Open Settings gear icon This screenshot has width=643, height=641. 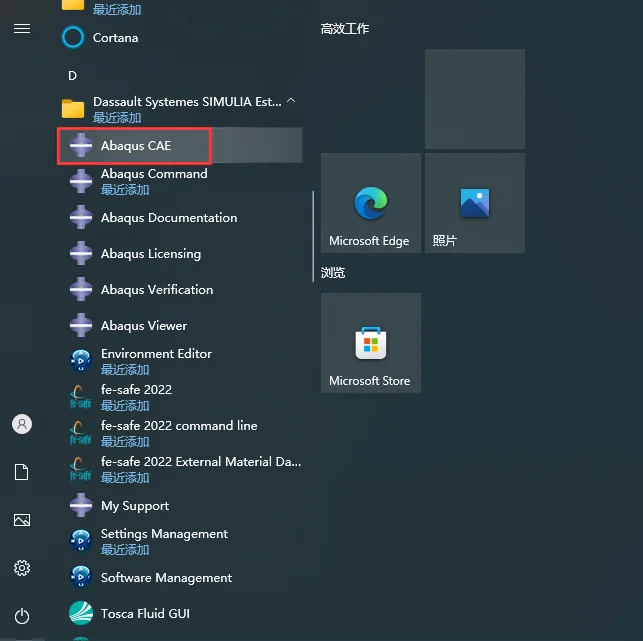(x=22, y=568)
